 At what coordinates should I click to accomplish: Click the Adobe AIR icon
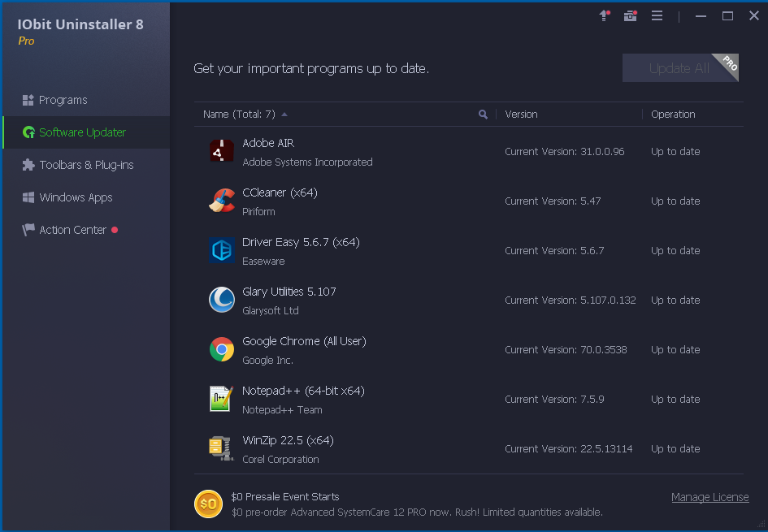pyautogui.click(x=222, y=151)
